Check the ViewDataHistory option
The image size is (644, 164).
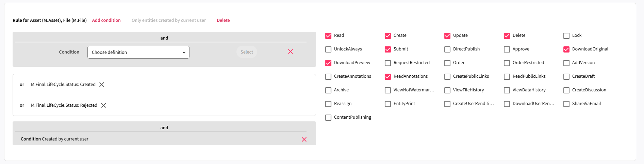point(507,90)
